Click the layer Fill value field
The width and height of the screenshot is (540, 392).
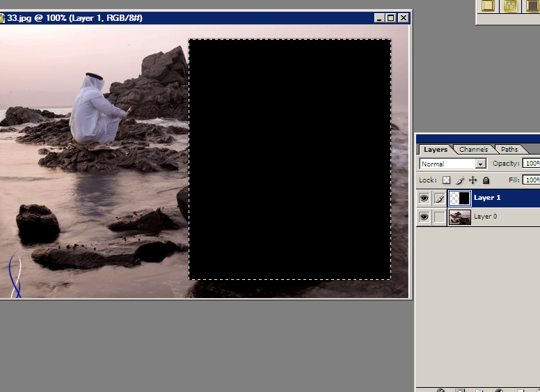tap(532, 180)
